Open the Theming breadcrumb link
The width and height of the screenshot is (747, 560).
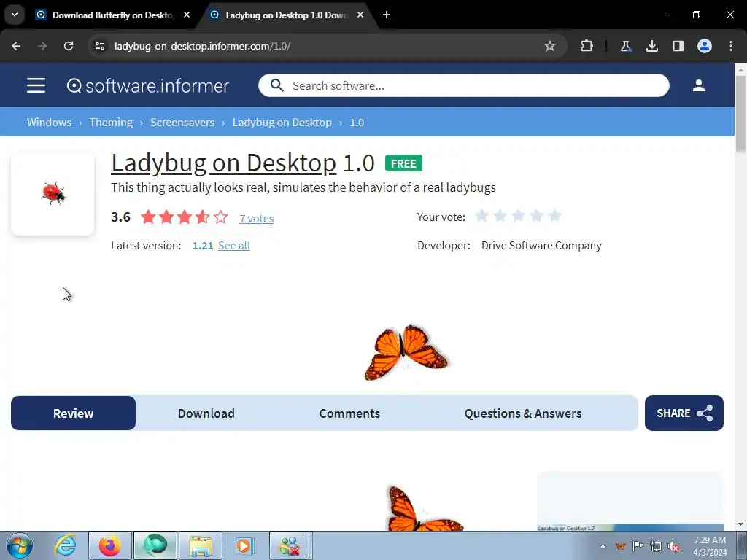tap(111, 122)
